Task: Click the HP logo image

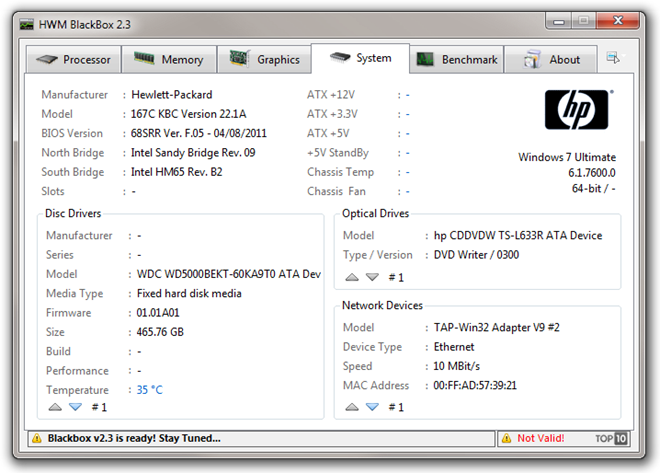Action: click(x=577, y=109)
